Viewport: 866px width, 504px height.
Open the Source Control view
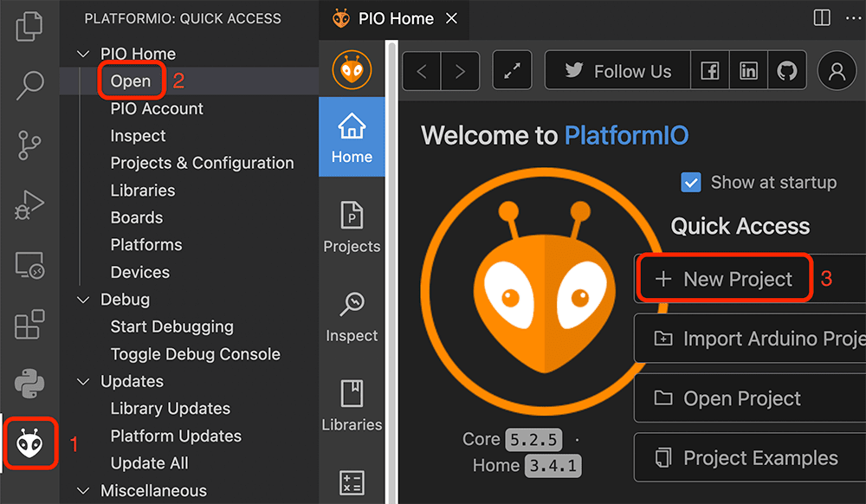[x=29, y=145]
